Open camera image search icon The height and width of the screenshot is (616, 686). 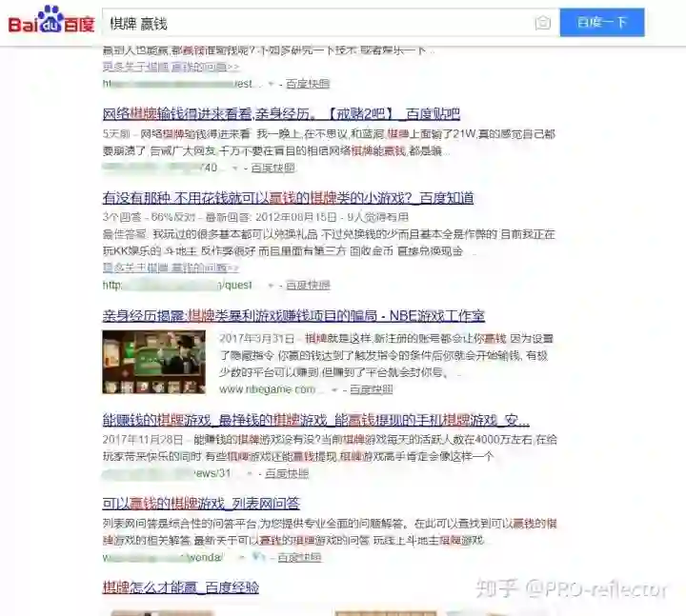(x=543, y=22)
